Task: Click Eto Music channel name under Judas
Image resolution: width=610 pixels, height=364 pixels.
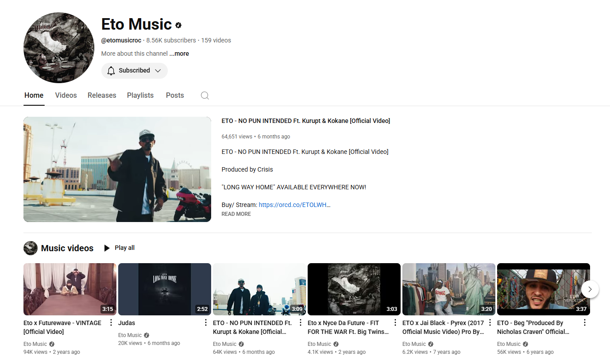Action: pyautogui.click(x=130, y=335)
